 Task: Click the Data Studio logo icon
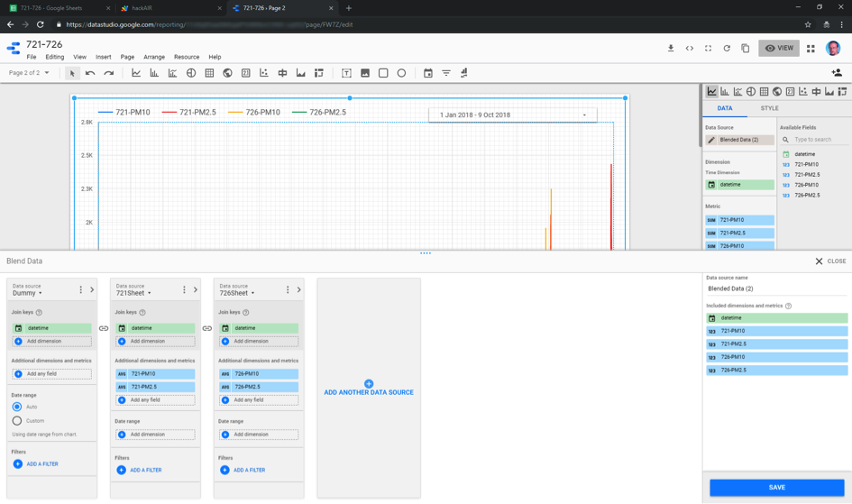pos(13,49)
